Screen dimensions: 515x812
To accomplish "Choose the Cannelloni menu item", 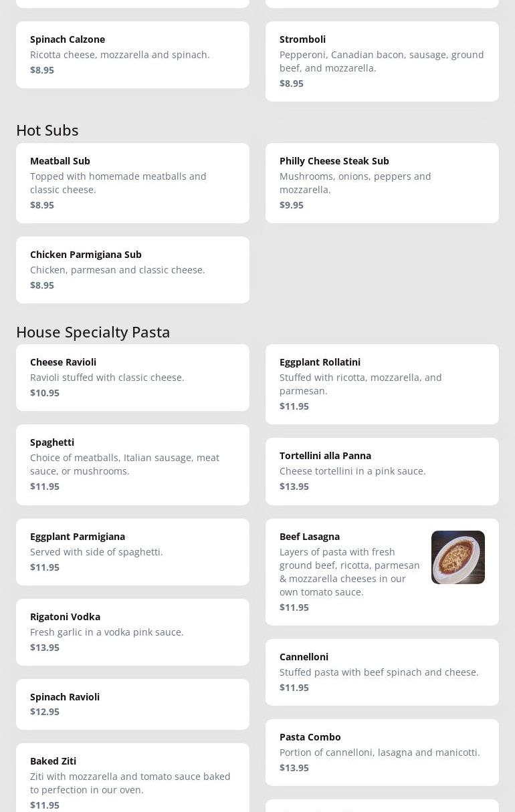I will point(382,672).
